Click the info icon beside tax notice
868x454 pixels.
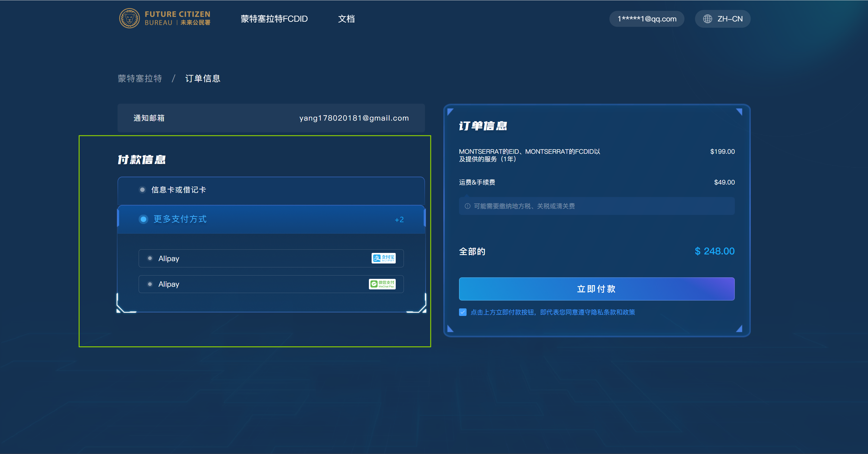click(467, 206)
